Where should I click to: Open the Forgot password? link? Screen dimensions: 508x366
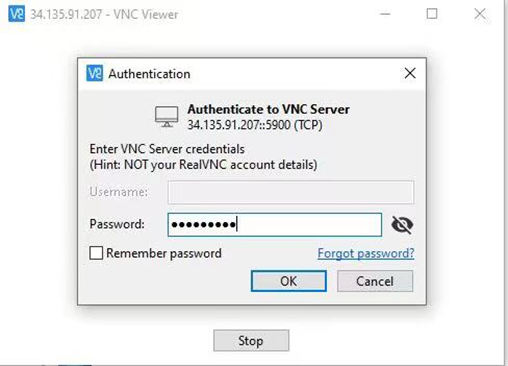point(366,253)
